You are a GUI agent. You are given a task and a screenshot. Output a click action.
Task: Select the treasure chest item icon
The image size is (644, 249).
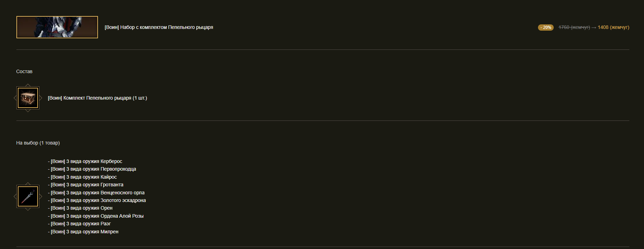click(28, 98)
